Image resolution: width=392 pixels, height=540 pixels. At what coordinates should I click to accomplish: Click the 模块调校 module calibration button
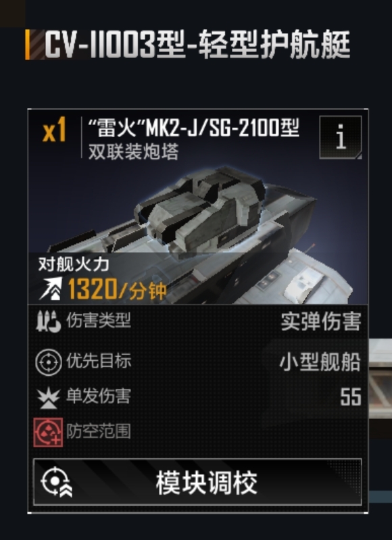(197, 482)
